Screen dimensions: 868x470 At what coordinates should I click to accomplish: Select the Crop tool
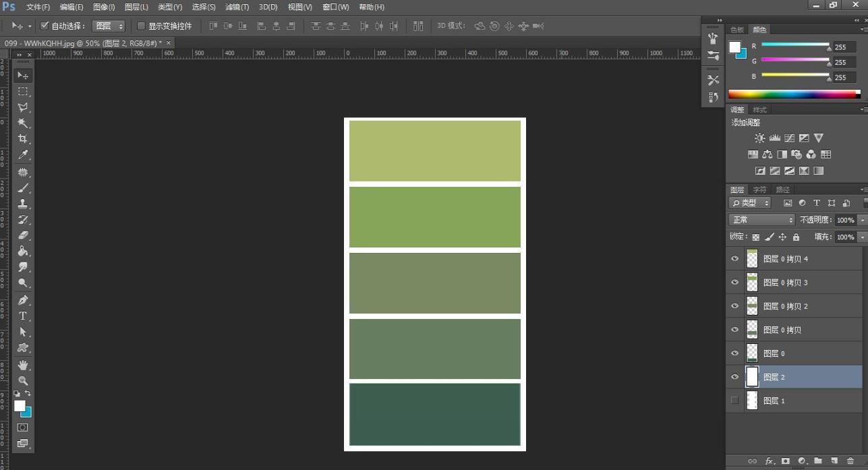click(x=23, y=139)
